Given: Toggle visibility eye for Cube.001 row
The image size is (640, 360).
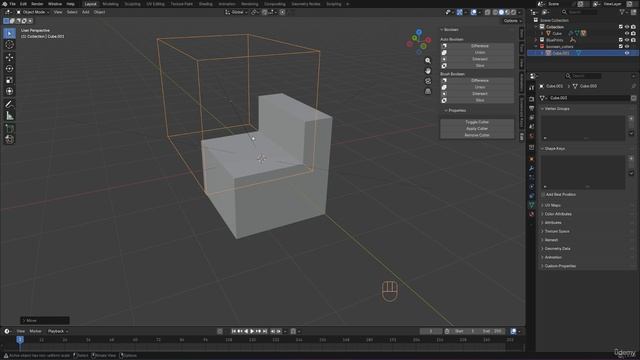Looking at the screenshot, I should click(x=627, y=53).
